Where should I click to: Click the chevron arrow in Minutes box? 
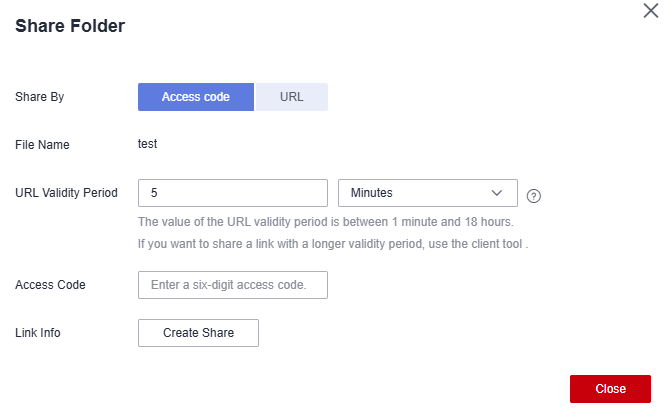click(x=496, y=193)
